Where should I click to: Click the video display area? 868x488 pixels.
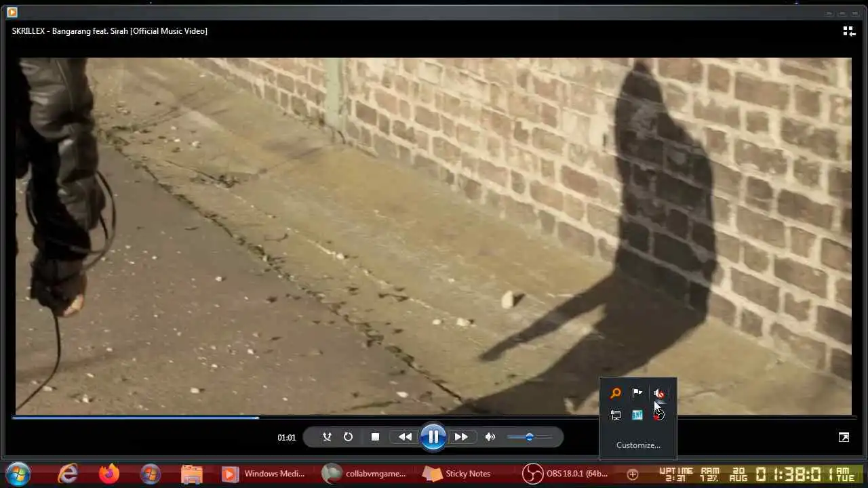point(433,236)
